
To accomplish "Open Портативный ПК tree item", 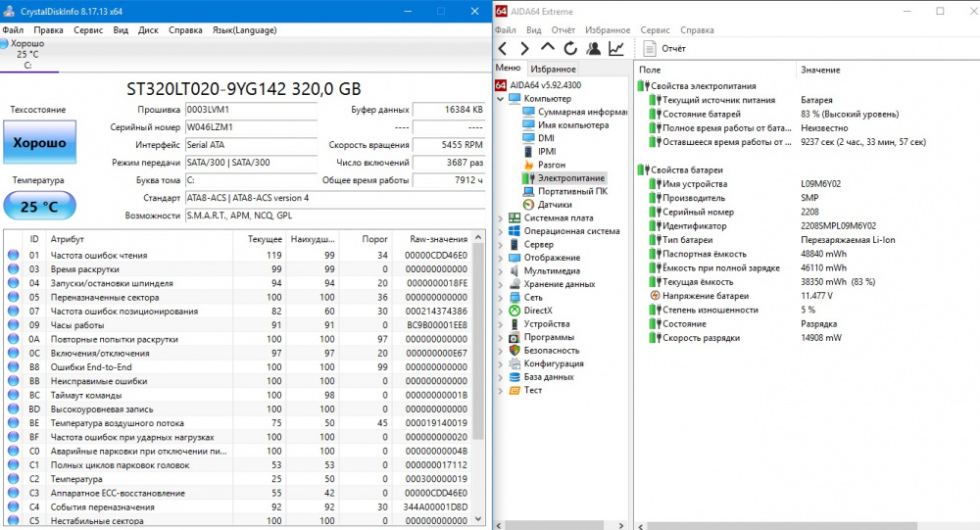I will tap(572, 191).
